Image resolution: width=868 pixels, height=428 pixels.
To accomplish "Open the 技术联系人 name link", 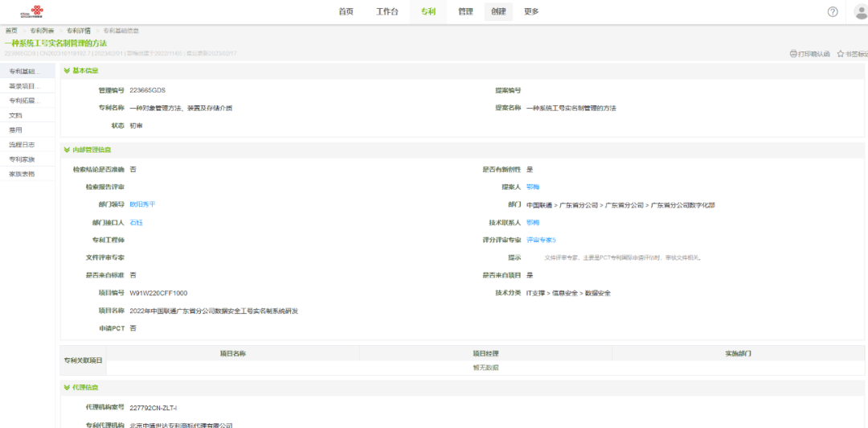I will coord(533,222).
